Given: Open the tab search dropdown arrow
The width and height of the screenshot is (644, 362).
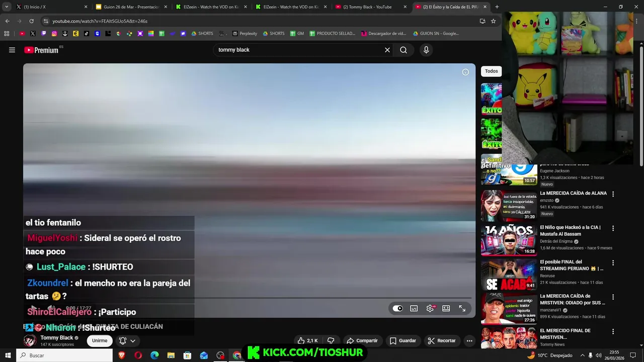Looking at the screenshot, I should [x=7, y=7].
